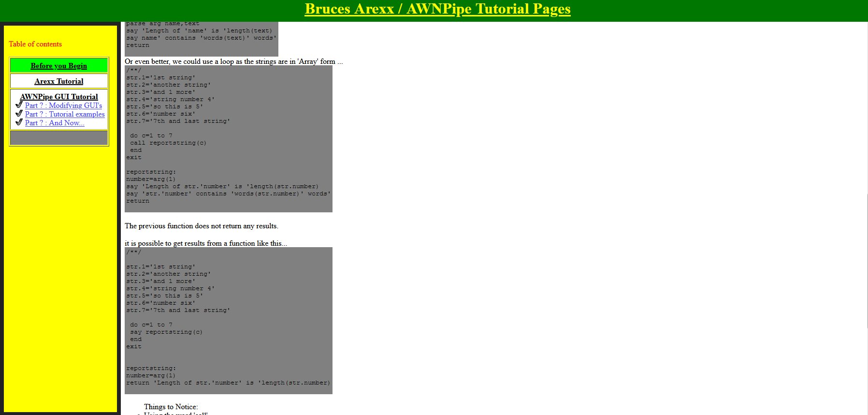This screenshot has width=868, height=415.
Task: Click the line 'it is possible to get results from a function like this...'
Action: pos(206,243)
